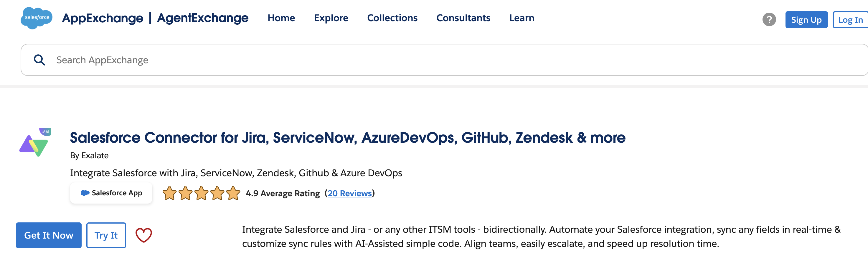Click the AppExchange title text

(x=103, y=18)
